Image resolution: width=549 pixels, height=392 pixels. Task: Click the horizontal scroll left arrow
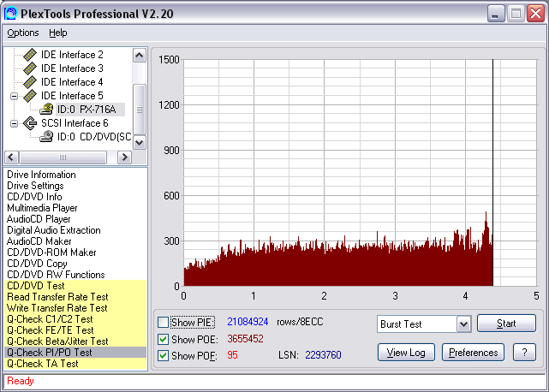pyautogui.click(x=11, y=157)
